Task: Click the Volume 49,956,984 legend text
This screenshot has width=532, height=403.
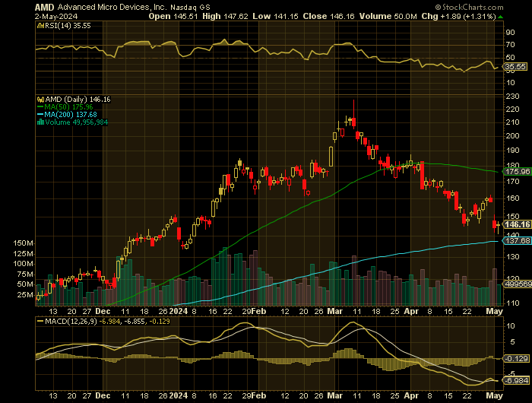Action: click(x=77, y=122)
